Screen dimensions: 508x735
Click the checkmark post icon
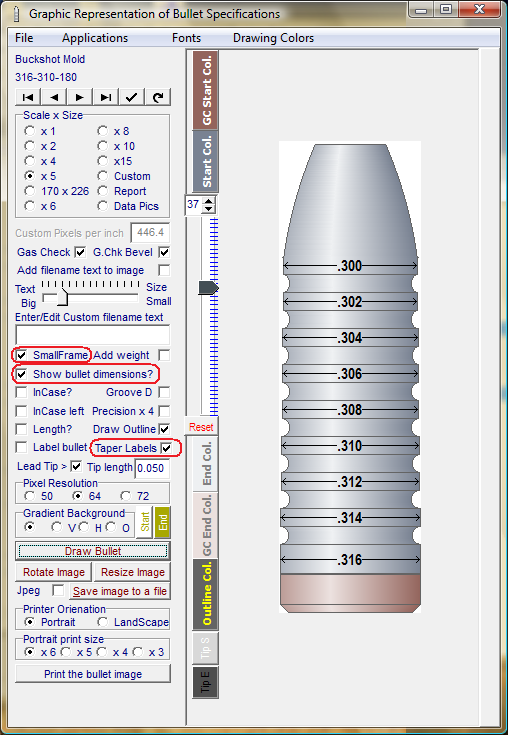coord(132,97)
